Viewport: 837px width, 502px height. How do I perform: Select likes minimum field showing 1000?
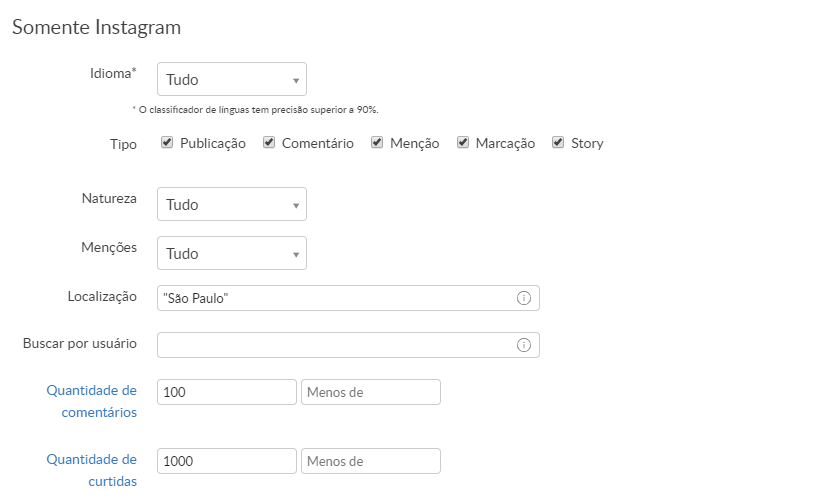(x=227, y=461)
